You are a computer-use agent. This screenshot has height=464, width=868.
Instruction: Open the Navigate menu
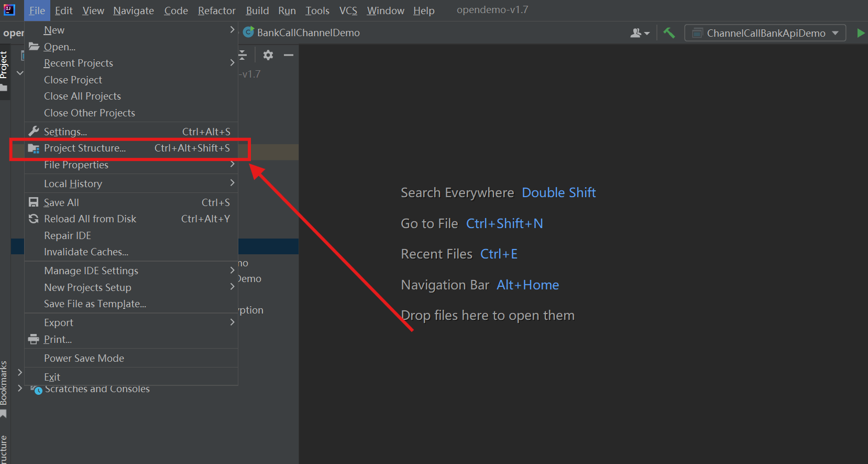[x=134, y=10]
